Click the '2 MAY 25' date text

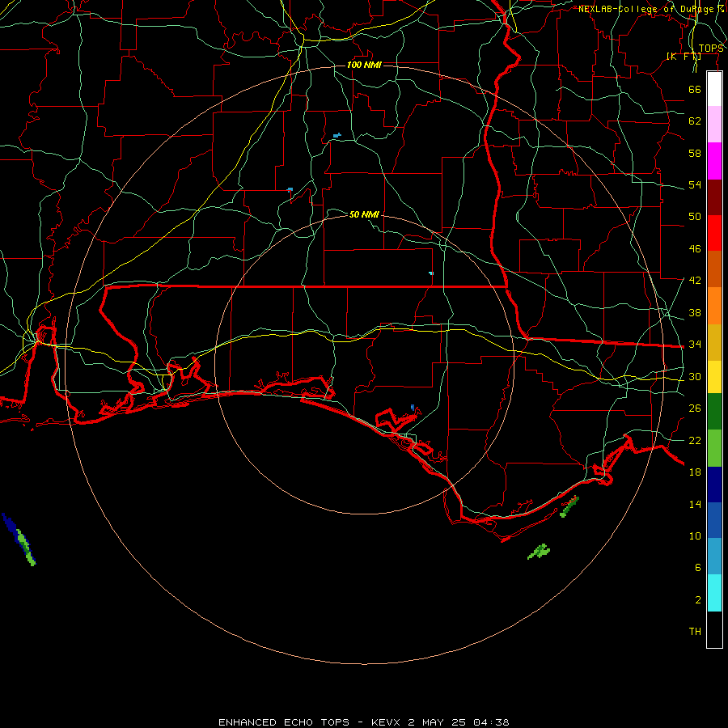tap(437, 722)
